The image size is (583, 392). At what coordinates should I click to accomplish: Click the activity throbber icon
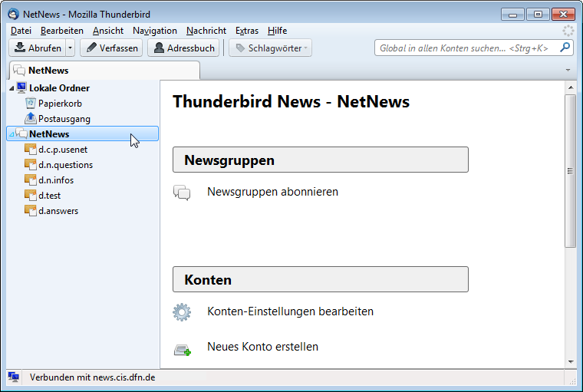(568, 31)
